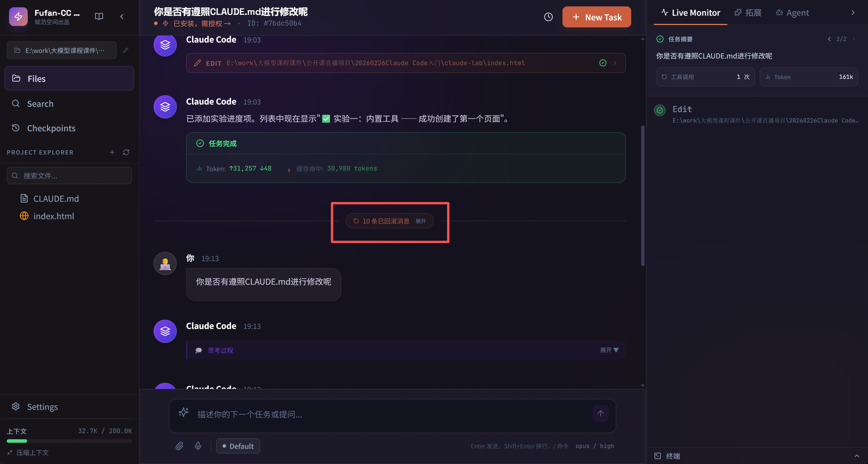Click the user avatar at 19:13
Image resolution: width=868 pixels, height=464 pixels.
coord(165,264)
